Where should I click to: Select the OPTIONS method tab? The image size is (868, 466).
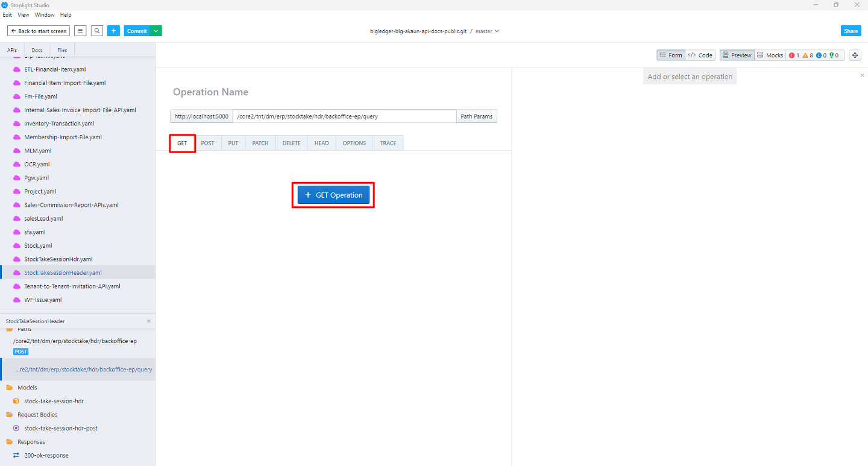pyautogui.click(x=354, y=143)
